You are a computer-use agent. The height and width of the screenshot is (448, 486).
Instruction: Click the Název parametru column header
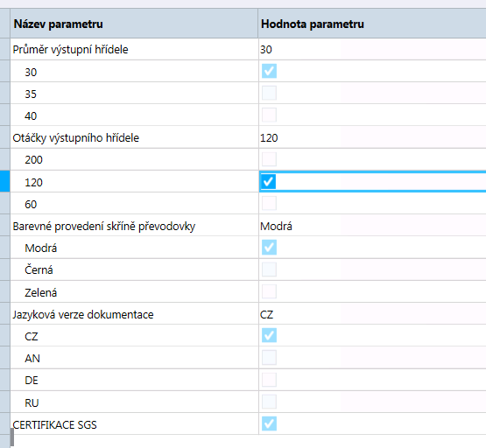pos(134,24)
